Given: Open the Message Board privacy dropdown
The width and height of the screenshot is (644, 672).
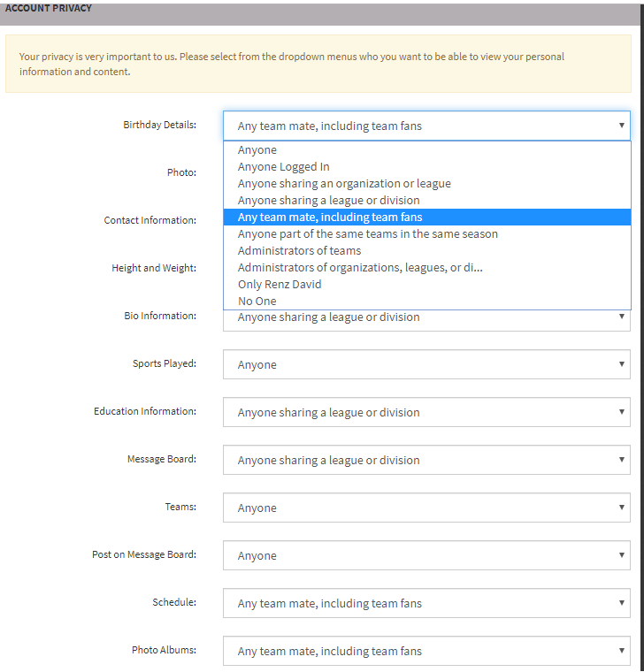Looking at the screenshot, I should point(426,460).
